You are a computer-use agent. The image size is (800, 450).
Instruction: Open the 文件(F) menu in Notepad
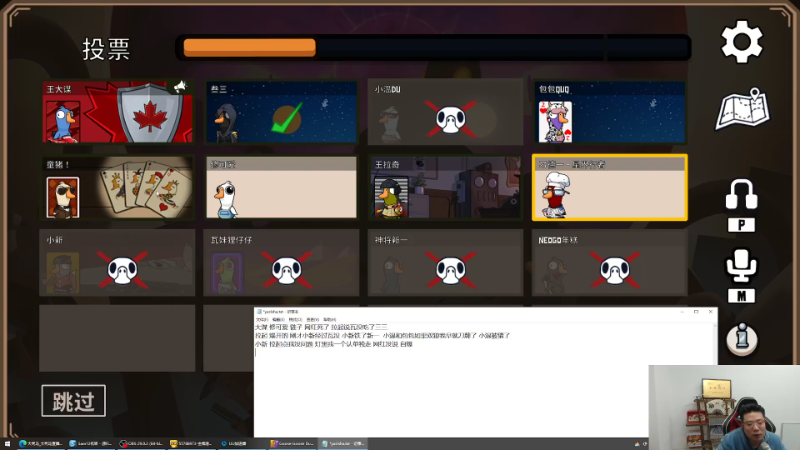point(262,319)
